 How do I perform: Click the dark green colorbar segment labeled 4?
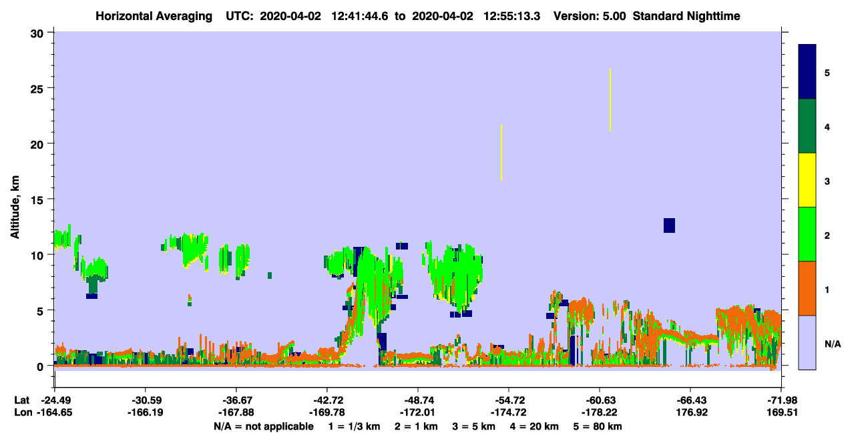807,126
